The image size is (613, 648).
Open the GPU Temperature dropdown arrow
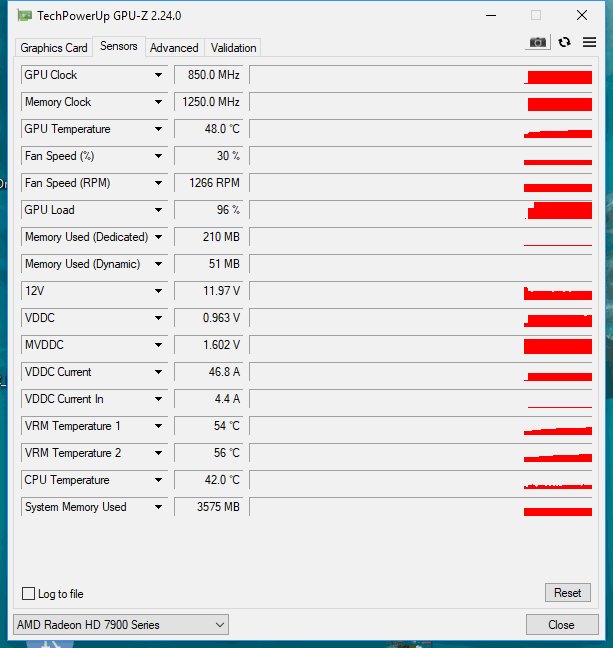[158, 129]
